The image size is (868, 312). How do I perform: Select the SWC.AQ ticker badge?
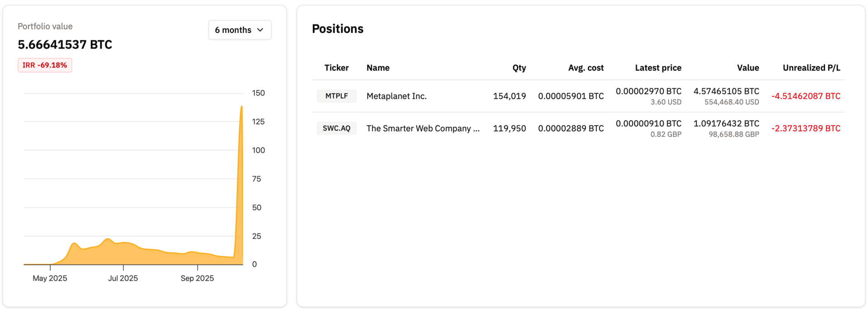(336, 128)
